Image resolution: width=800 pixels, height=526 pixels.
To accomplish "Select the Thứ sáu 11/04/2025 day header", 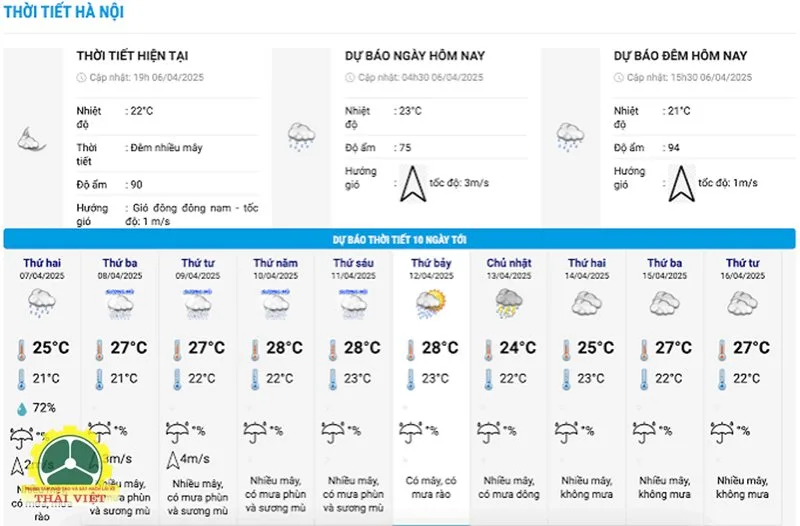I will pos(353,268).
